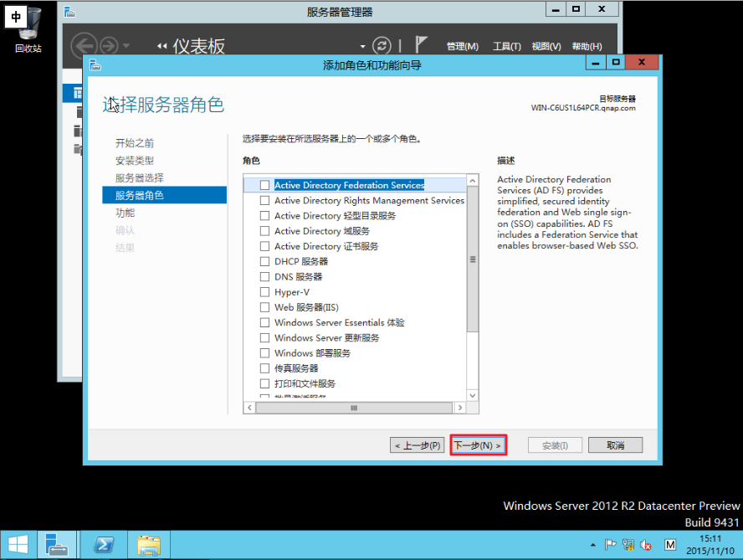Go to the 功能 wizard step
743x560 pixels.
[x=126, y=213]
